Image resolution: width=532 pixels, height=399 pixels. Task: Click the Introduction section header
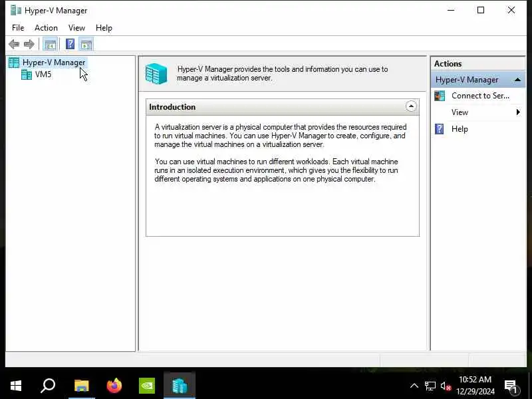point(282,107)
